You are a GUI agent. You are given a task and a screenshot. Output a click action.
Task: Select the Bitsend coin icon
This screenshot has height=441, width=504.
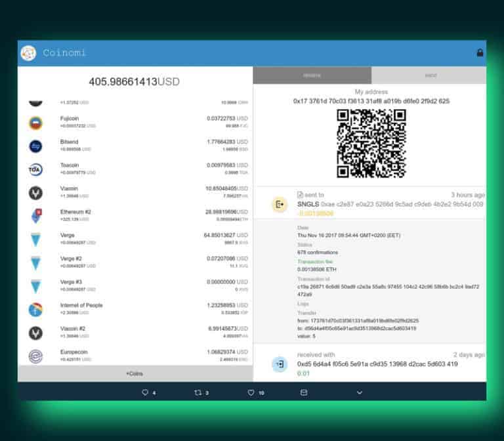pyautogui.click(x=35, y=146)
